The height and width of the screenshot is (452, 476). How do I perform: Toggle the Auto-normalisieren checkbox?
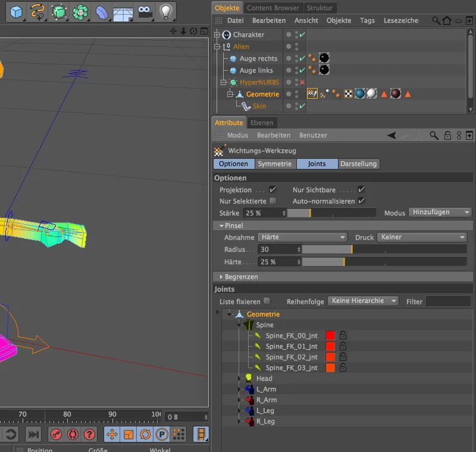(x=361, y=201)
